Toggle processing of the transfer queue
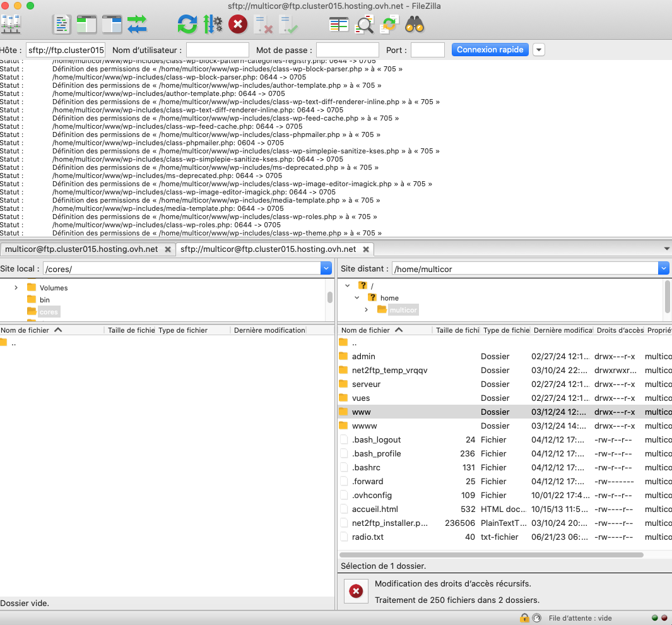The image size is (672, 625). 213,25
